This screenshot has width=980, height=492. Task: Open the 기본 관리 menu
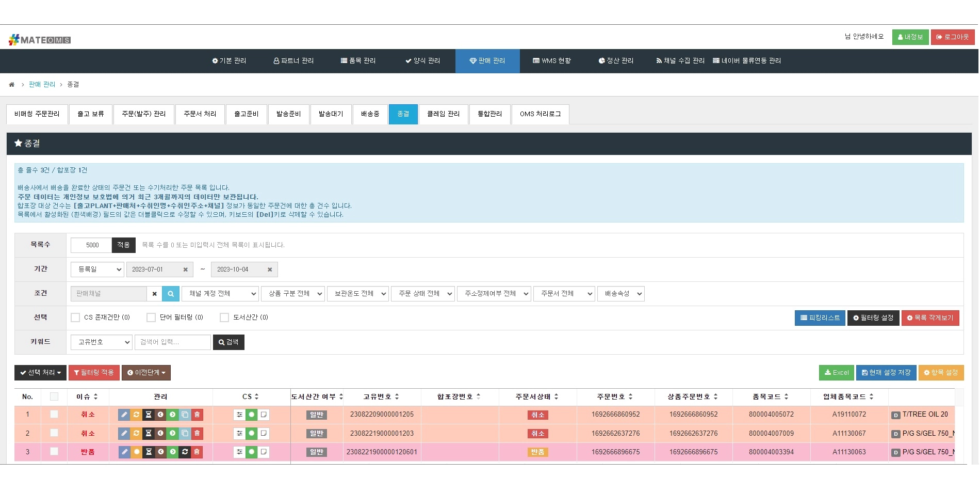pos(229,61)
